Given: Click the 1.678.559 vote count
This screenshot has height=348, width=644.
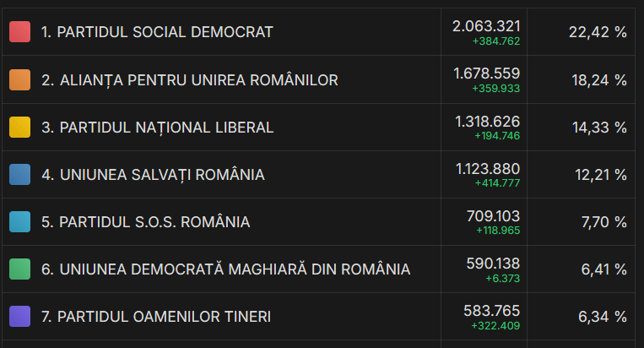Looking at the screenshot, I should pyautogui.click(x=487, y=73).
